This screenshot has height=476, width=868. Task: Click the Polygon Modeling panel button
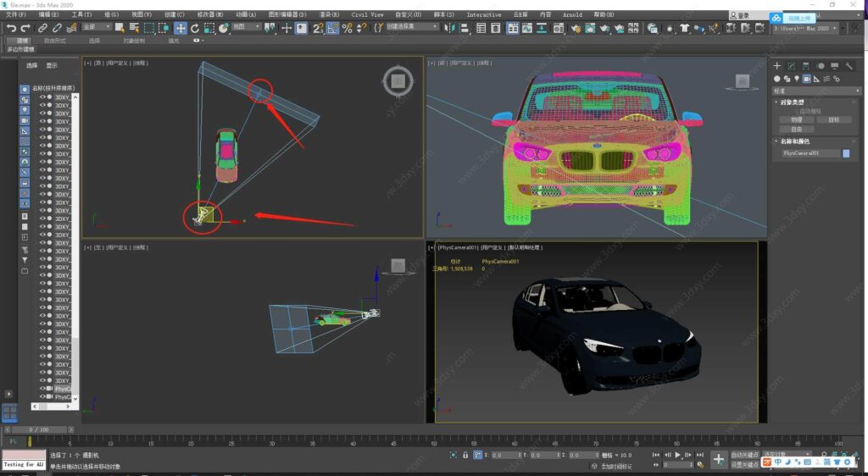(20, 49)
